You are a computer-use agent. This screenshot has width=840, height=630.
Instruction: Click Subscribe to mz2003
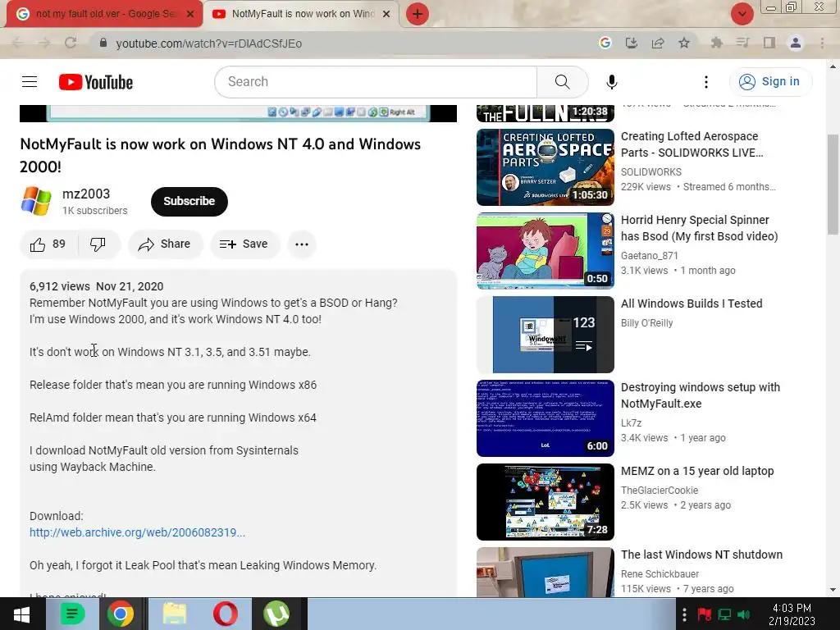(x=189, y=202)
